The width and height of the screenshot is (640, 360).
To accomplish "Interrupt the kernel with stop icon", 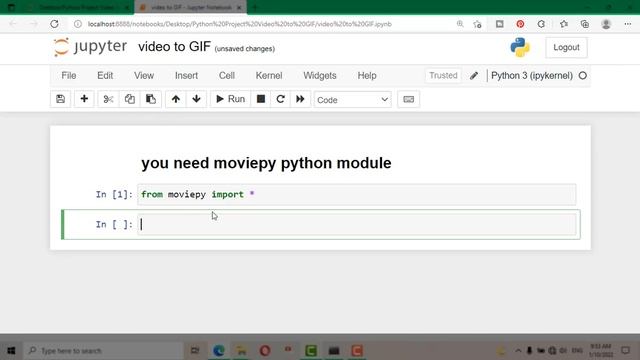I will pyautogui.click(x=261, y=99).
